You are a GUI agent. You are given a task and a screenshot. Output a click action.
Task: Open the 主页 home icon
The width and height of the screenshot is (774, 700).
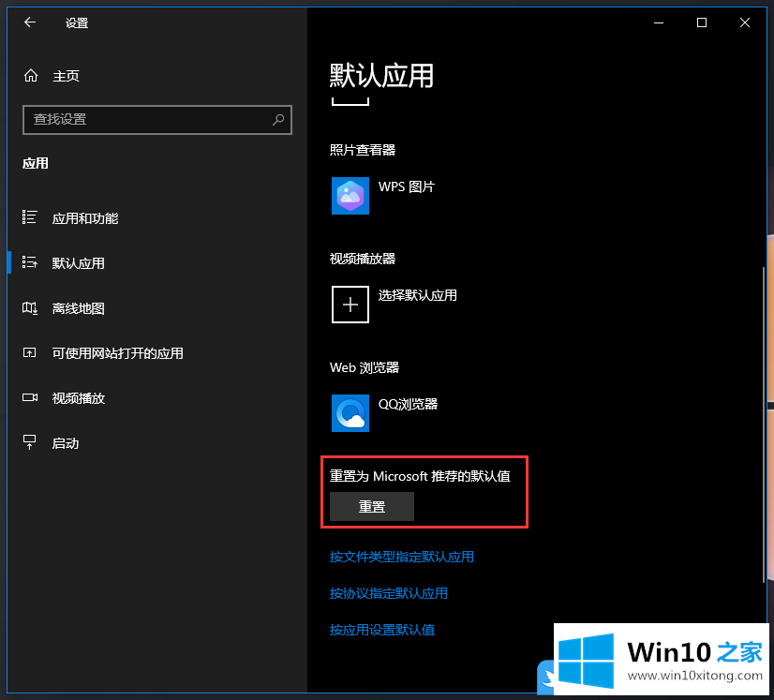pyautogui.click(x=31, y=76)
